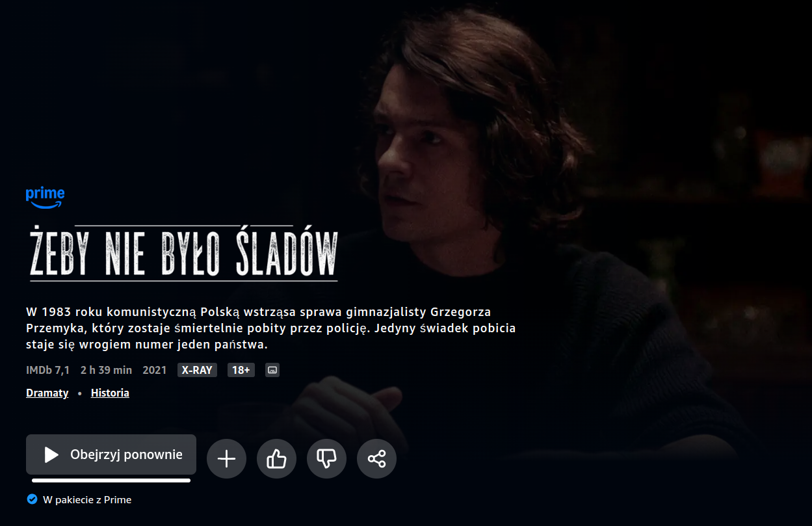Dislike the movie with thumbs down icon
This screenshot has height=526, width=812.
coord(326,459)
